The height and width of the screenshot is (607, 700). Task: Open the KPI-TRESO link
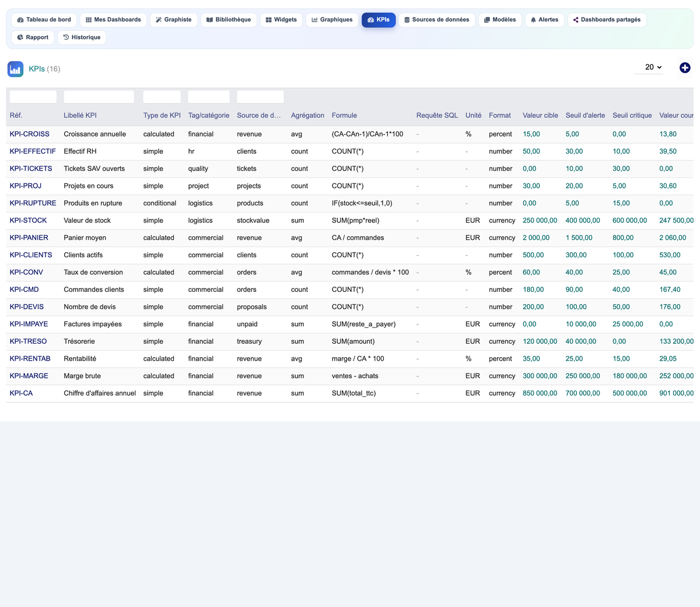click(29, 341)
